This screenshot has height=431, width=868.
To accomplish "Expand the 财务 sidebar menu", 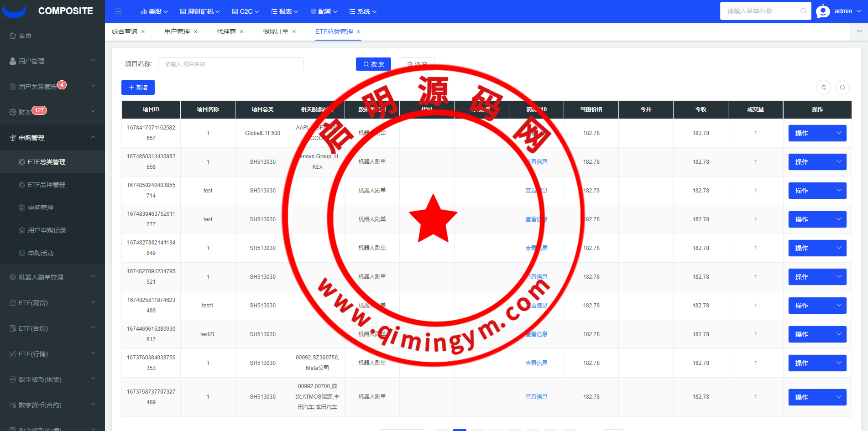I will point(52,112).
